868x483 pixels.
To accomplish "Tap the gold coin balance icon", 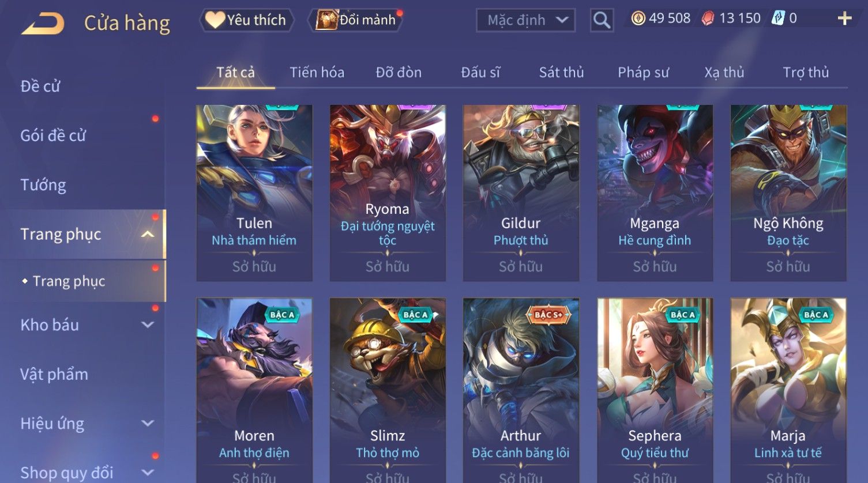I will (x=638, y=18).
